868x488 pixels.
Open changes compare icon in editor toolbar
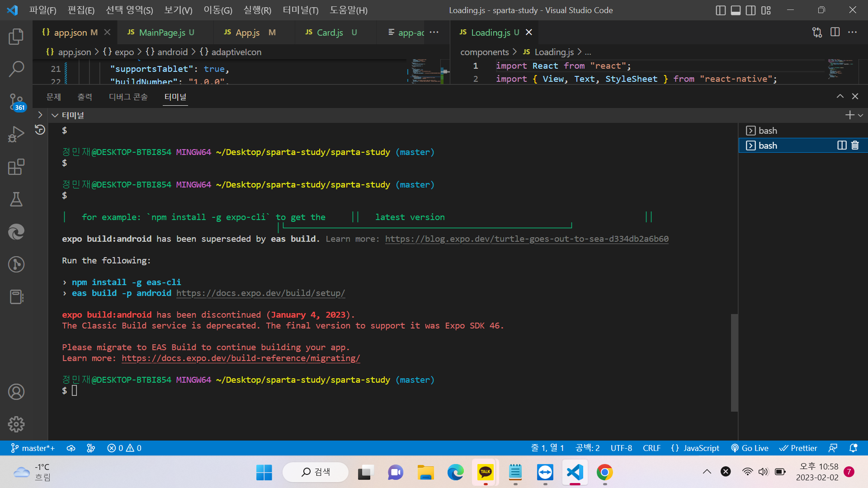817,32
